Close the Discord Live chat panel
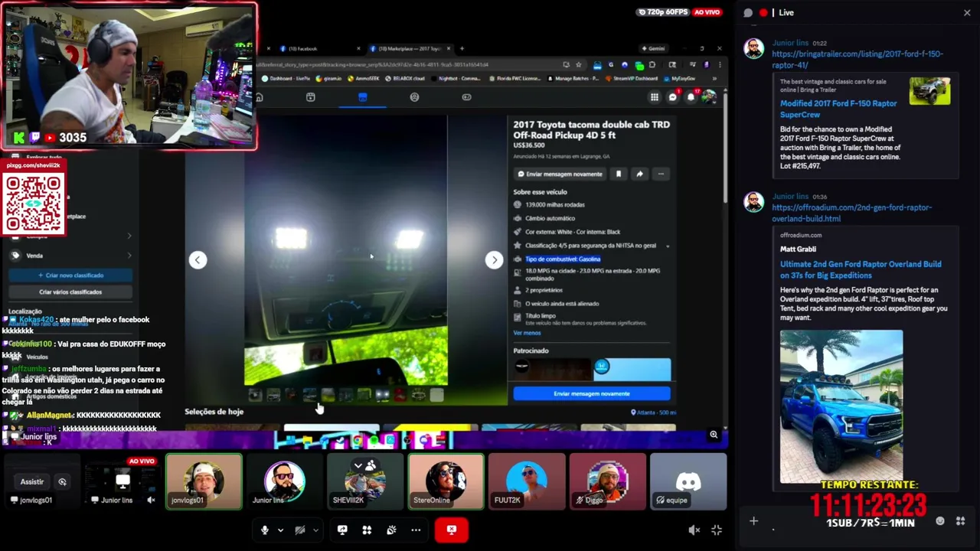Screen dimensions: 980x551 coord(967,12)
